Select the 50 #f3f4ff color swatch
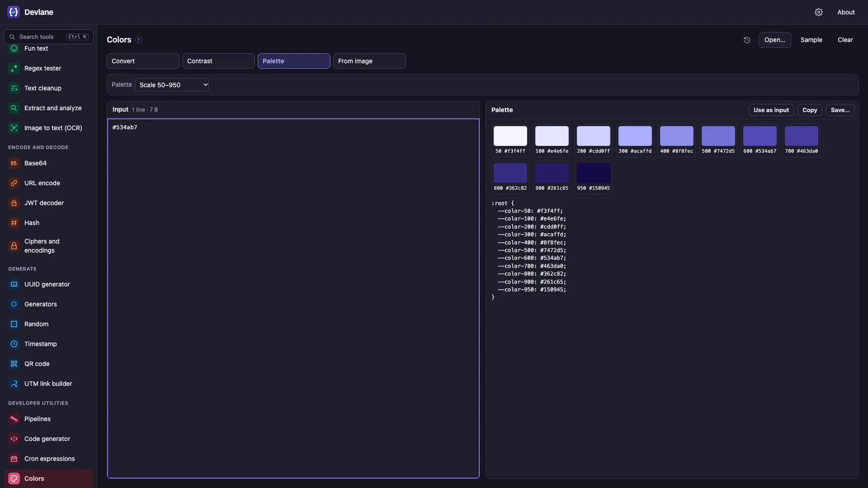Viewport: 868px width, 488px height. [510, 140]
